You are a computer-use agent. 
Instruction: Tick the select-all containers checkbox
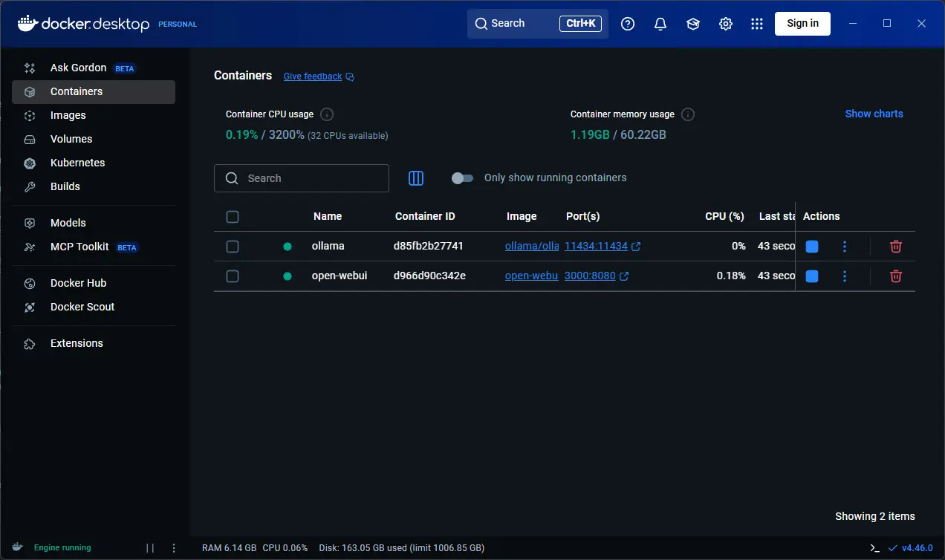tap(233, 217)
